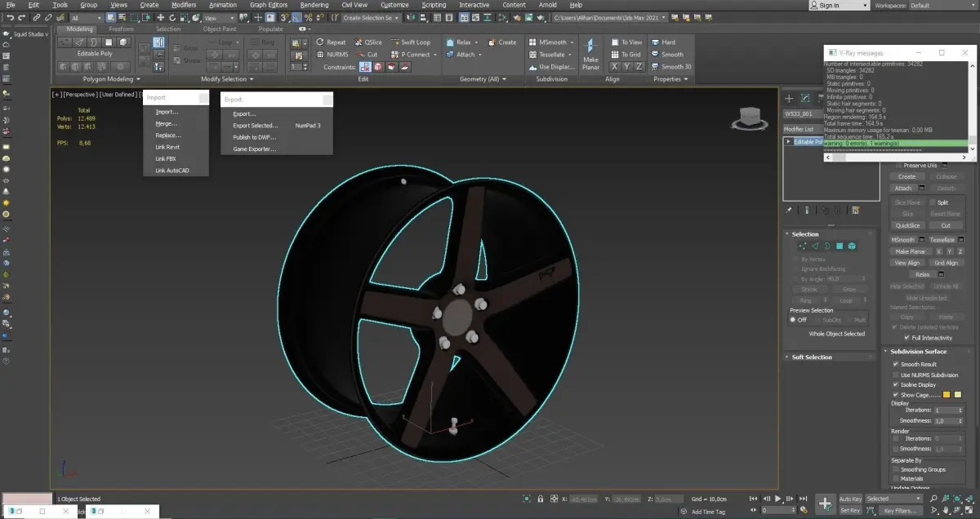Click the Pin Stack icon below modifier list
Viewport: 980px width, 519px height.
pos(789,211)
